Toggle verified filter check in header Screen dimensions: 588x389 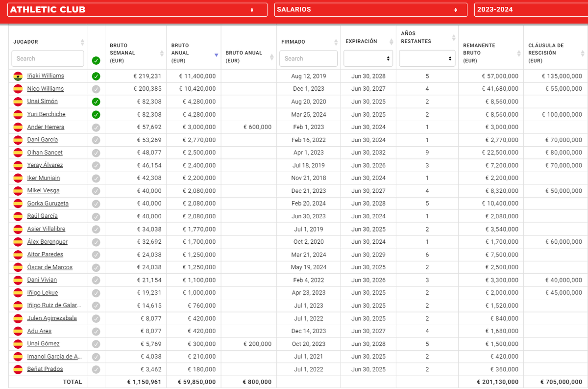tap(96, 61)
